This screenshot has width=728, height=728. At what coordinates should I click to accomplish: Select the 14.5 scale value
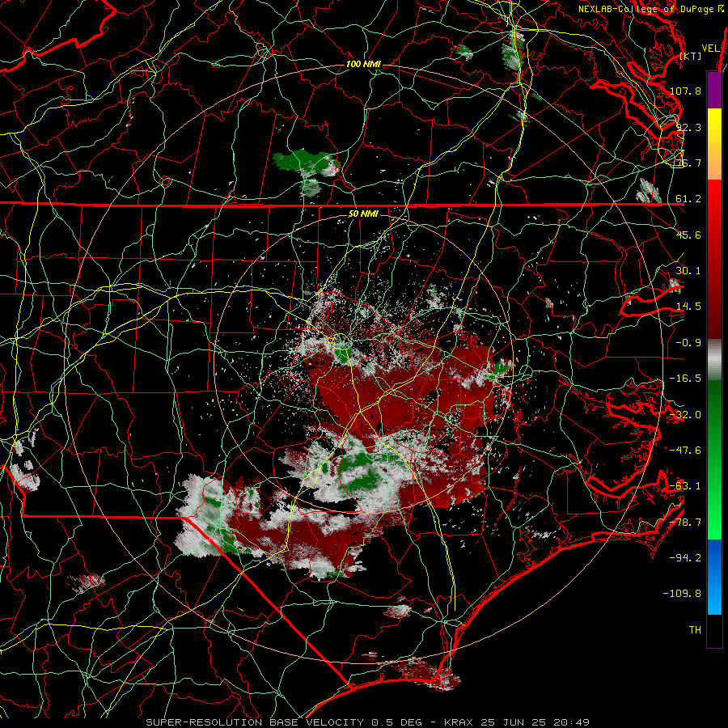tap(688, 307)
